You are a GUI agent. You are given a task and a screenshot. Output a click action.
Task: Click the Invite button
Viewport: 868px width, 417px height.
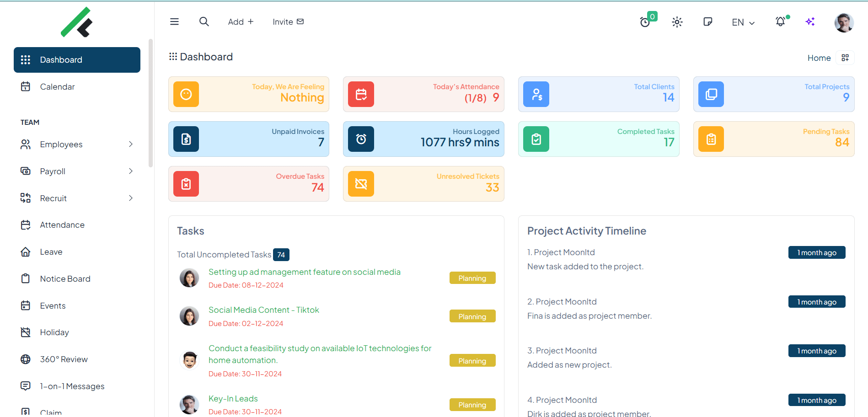[x=288, y=21]
